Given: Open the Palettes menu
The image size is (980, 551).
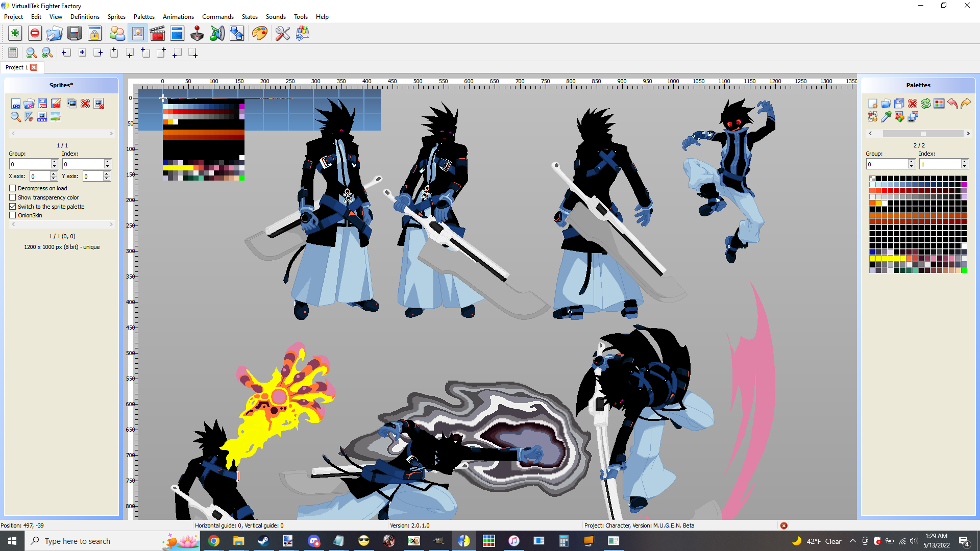Looking at the screenshot, I should click(144, 17).
